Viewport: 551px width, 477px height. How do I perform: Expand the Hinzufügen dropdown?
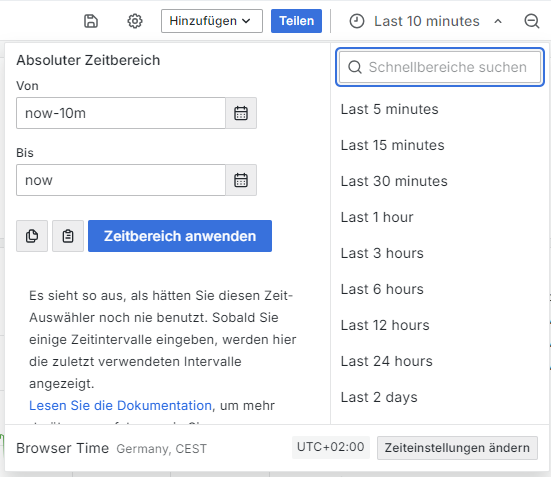tap(212, 21)
